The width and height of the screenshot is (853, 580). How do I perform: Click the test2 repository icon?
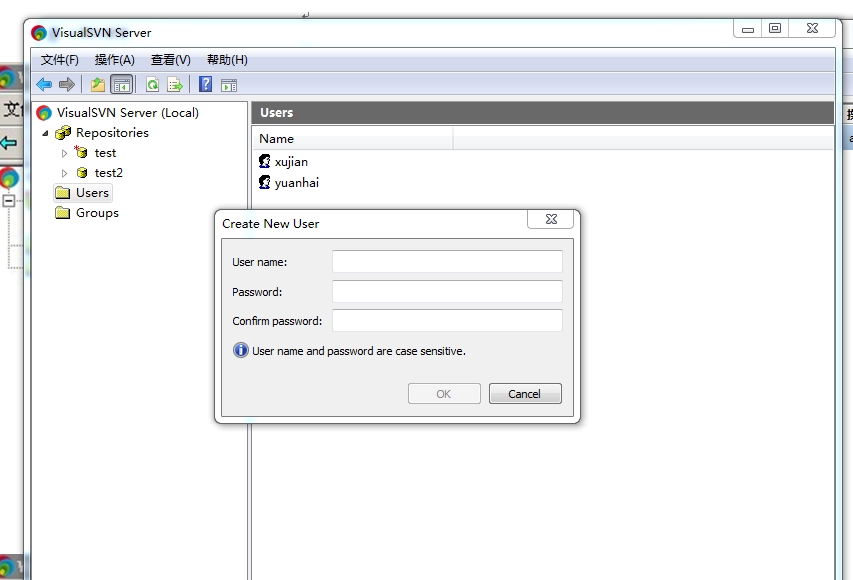(82, 172)
